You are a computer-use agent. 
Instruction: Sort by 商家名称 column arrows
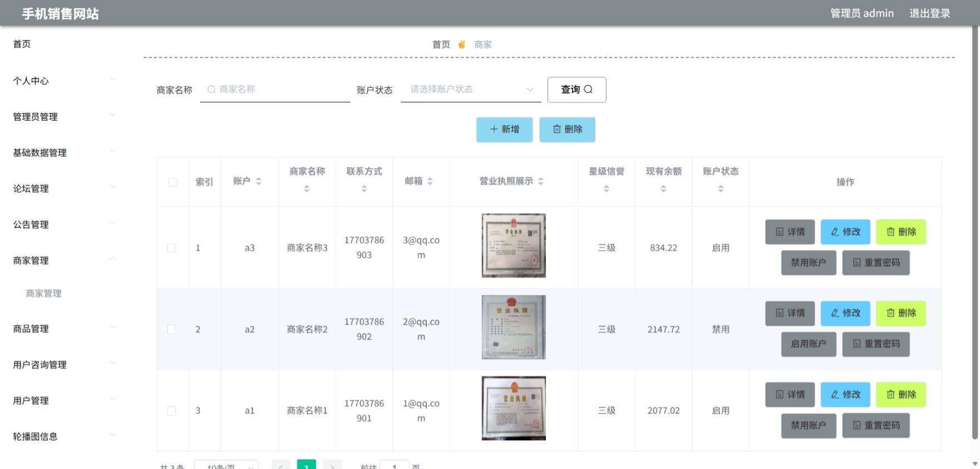[307, 189]
